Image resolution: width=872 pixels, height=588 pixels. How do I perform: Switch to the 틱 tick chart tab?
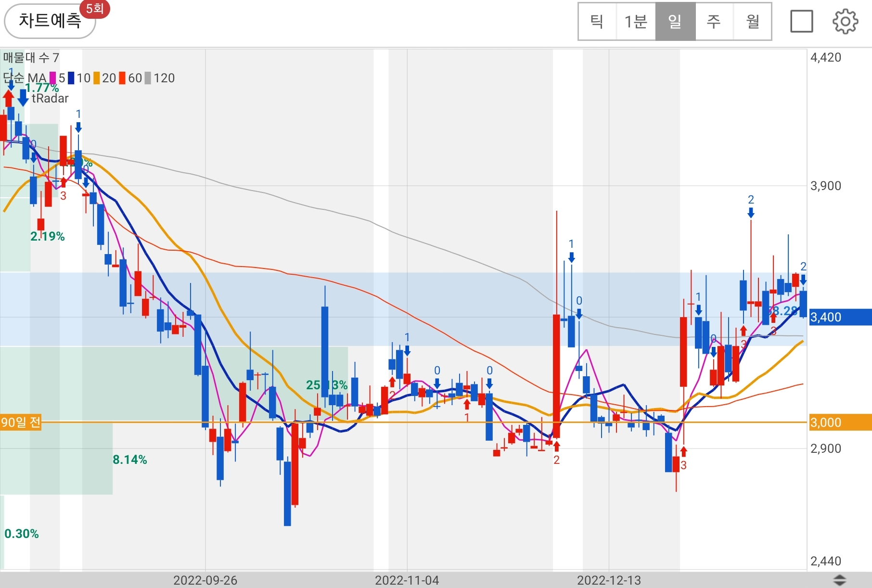[597, 22]
